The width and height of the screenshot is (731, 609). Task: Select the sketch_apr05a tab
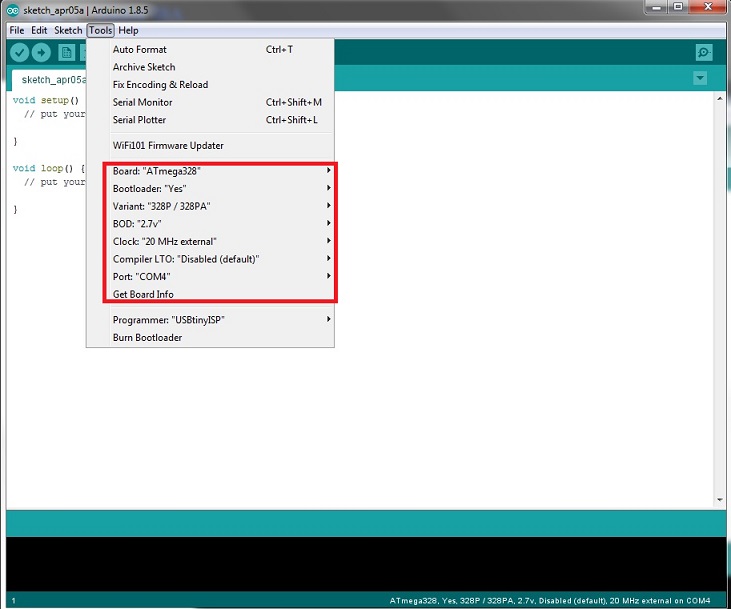click(x=49, y=80)
